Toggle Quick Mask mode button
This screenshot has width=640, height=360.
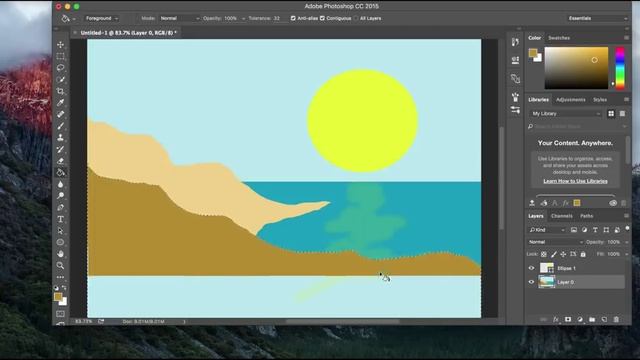point(60,314)
